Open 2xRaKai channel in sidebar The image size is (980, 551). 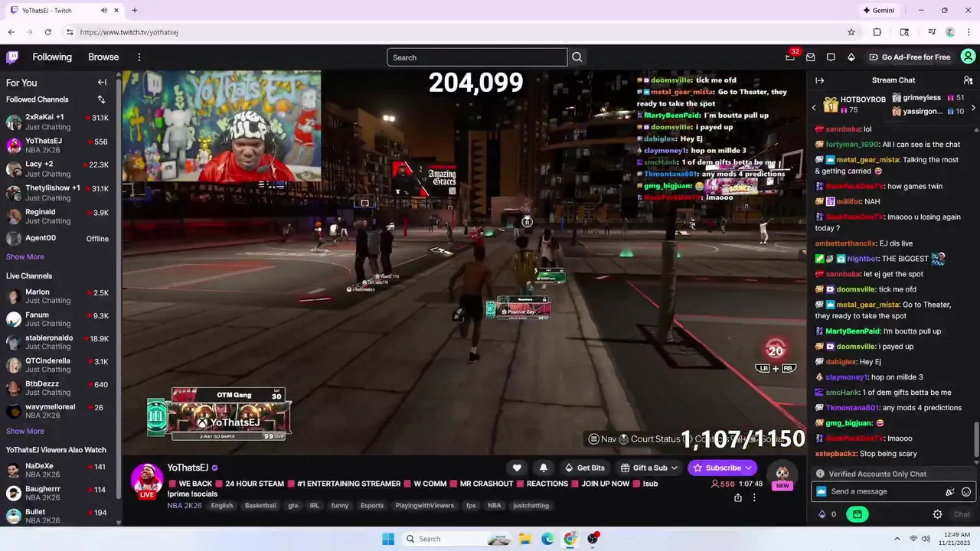click(x=57, y=122)
